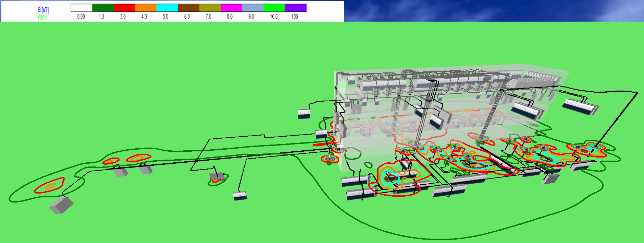Viewport: 644px width, 243px height.
Task: Select the gray box at far left cable end
Action: tap(61, 205)
